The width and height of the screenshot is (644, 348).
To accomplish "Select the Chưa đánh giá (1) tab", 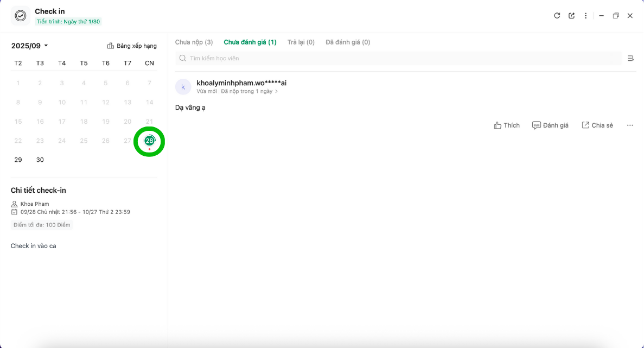I will 250,42.
